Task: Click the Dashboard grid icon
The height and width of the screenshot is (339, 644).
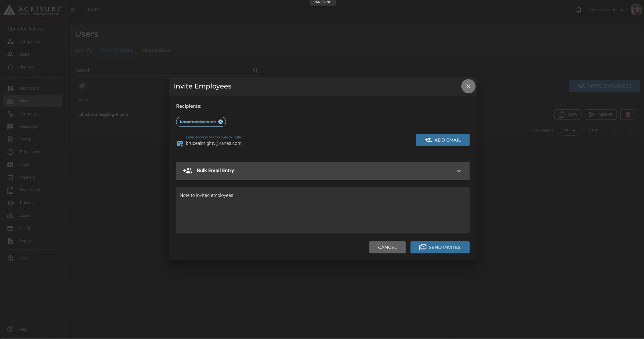Action: click(10, 88)
